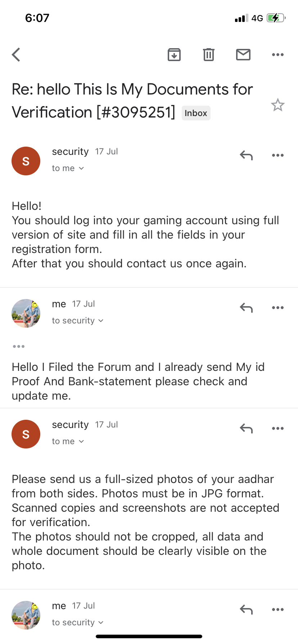Image resolution: width=298 pixels, height=644 pixels.
Task: Expand 'to me' details on aadhar message
Action: tap(68, 441)
